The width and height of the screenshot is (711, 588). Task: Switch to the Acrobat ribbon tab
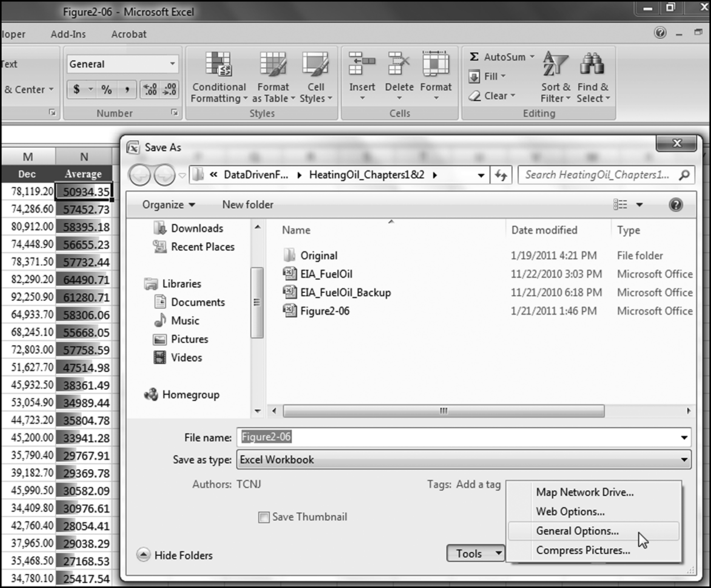point(129,34)
